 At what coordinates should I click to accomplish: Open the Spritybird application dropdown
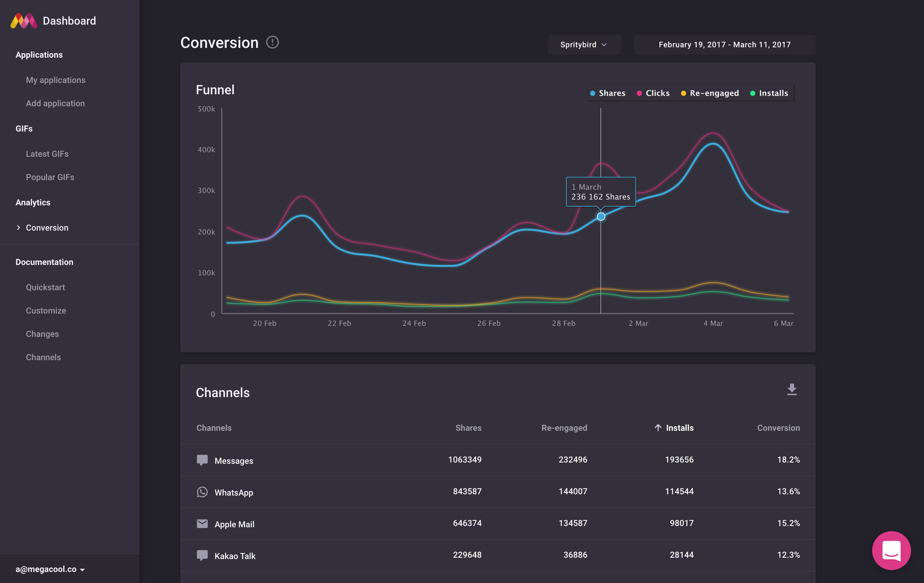tap(584, 45)
